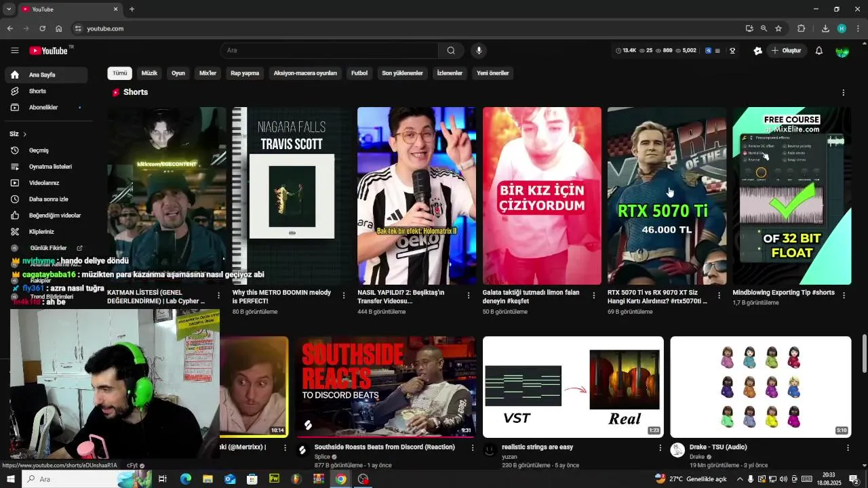Screen dimensions: 868x488
Task: Click the star-shaped extension icon beside Oluştur
Action: click(757, 51)
